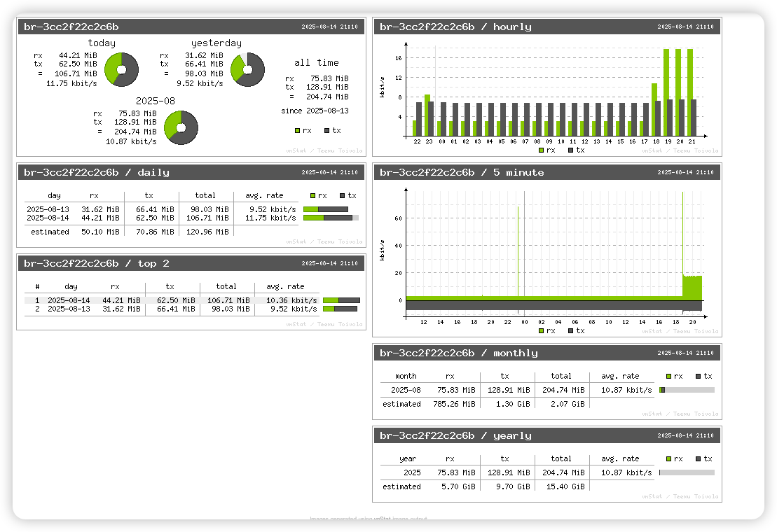Click the green rx legend square in hourly chart
This screenshot has height=532, width=777.
[x=541, y=150]
